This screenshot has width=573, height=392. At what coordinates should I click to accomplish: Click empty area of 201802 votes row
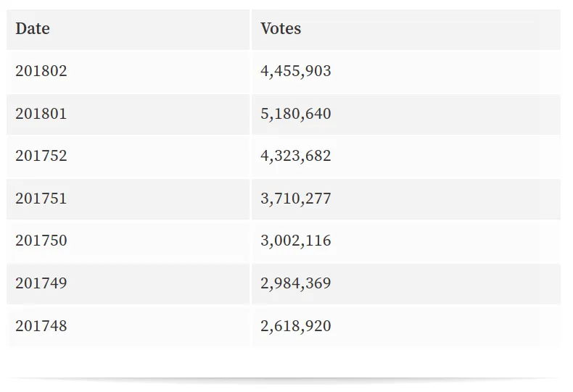(446, 71)
